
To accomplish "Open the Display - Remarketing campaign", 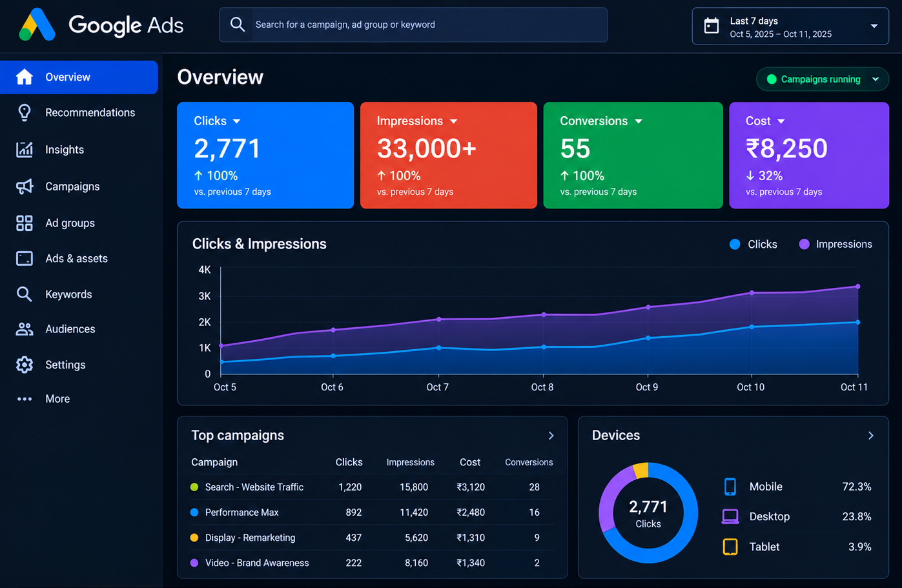I will pos(251,538).
